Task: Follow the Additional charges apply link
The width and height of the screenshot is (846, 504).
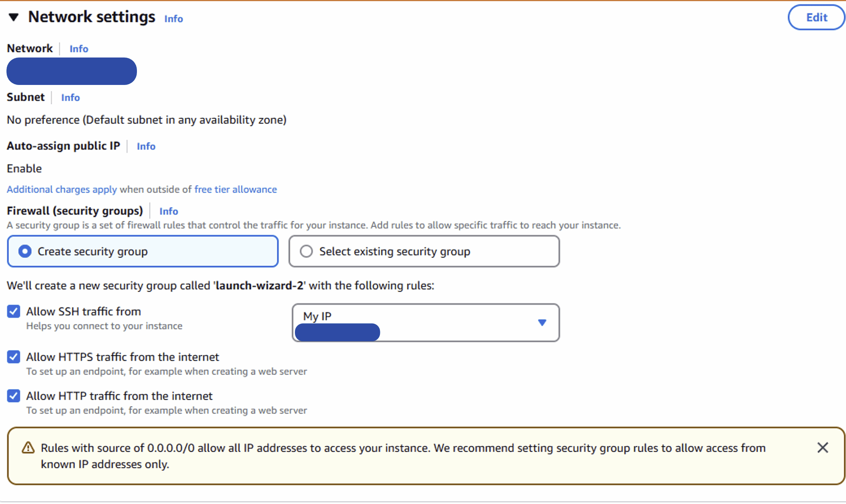Action: tap(62, 189)
